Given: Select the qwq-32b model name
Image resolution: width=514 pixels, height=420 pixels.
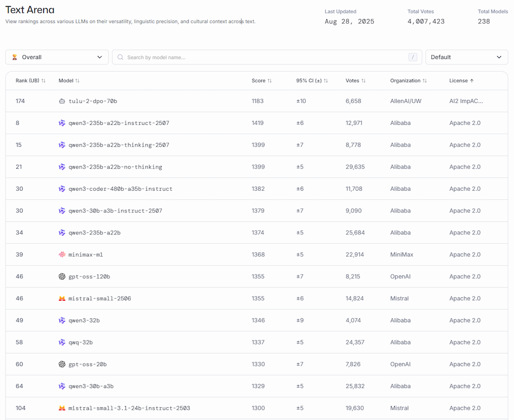Looking at the screenshot, I should (81, 342).
